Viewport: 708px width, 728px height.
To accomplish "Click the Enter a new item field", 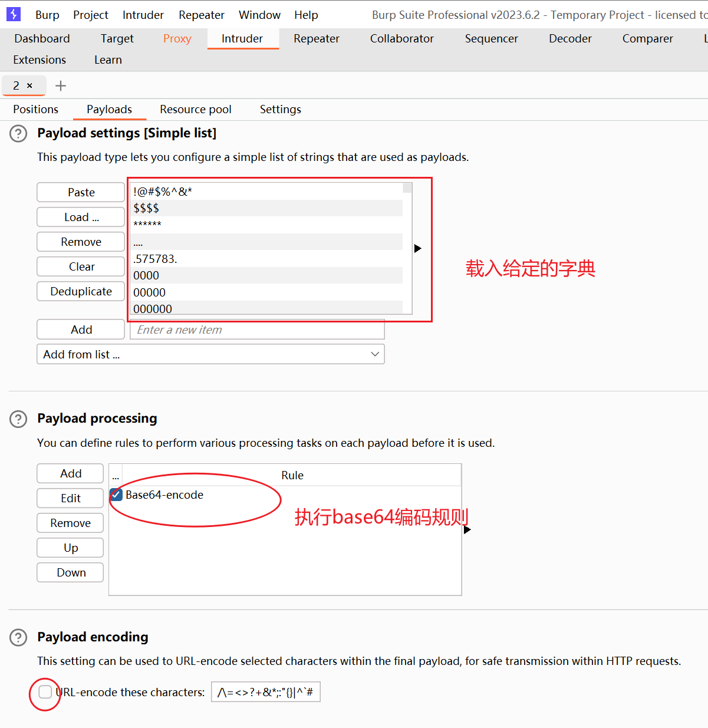I will coord(257,330).
